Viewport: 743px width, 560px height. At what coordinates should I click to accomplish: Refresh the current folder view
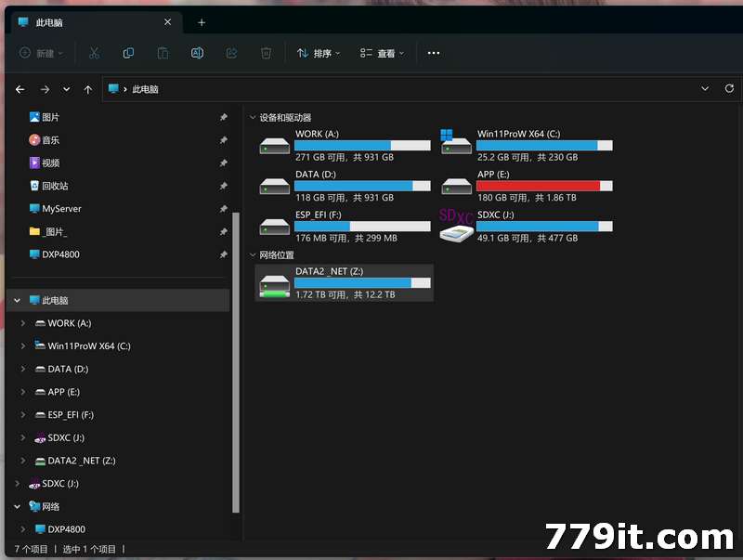[729, 88]
